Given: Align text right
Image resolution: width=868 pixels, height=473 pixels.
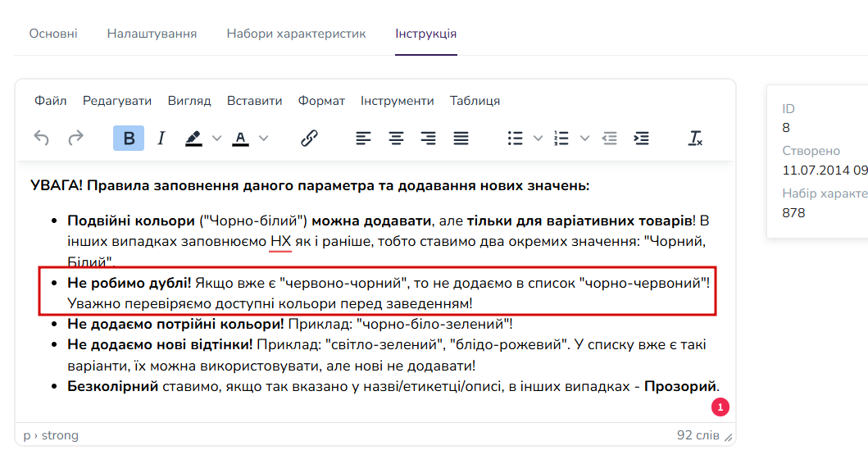Looking at the screenshot, I should click(x=428, y=138).
